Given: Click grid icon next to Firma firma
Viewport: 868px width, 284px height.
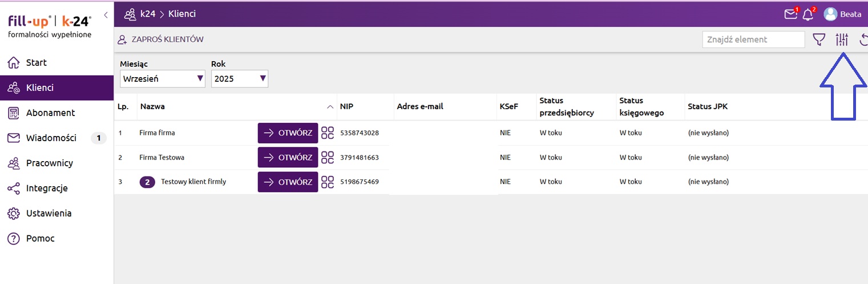Looking at the screenshot, I should [327, 133].
